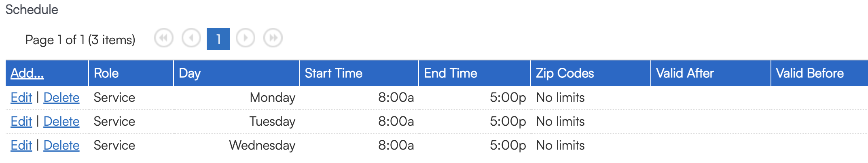Jump to last page arrow
Image resolution: width=868 pixels, height=163 pixels.
273,39
